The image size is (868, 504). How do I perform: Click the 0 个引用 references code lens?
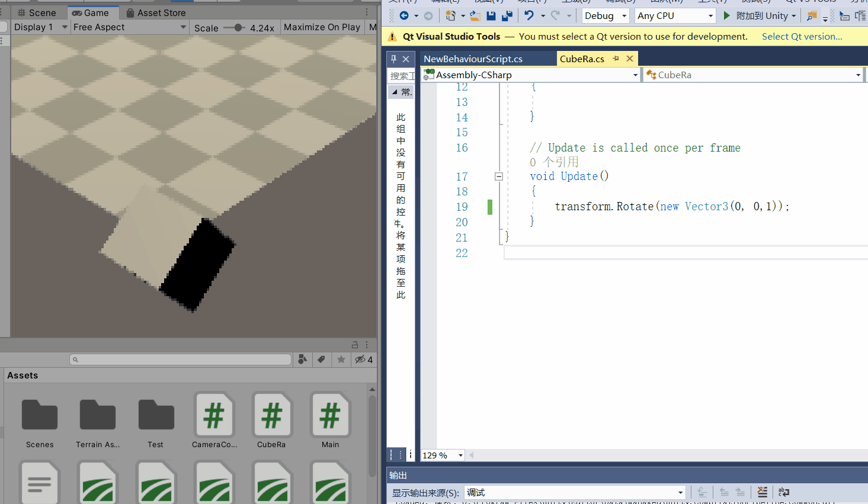(x=554, y=162)
